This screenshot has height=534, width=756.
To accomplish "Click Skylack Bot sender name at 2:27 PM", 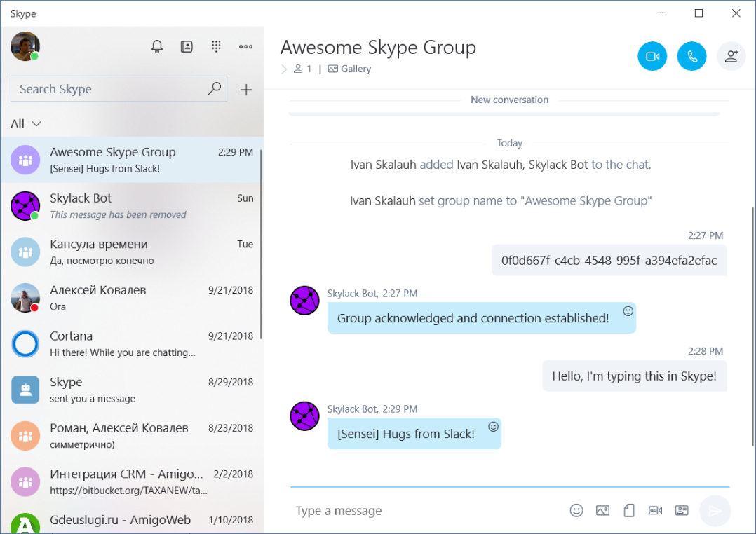I will click(351, 294).
